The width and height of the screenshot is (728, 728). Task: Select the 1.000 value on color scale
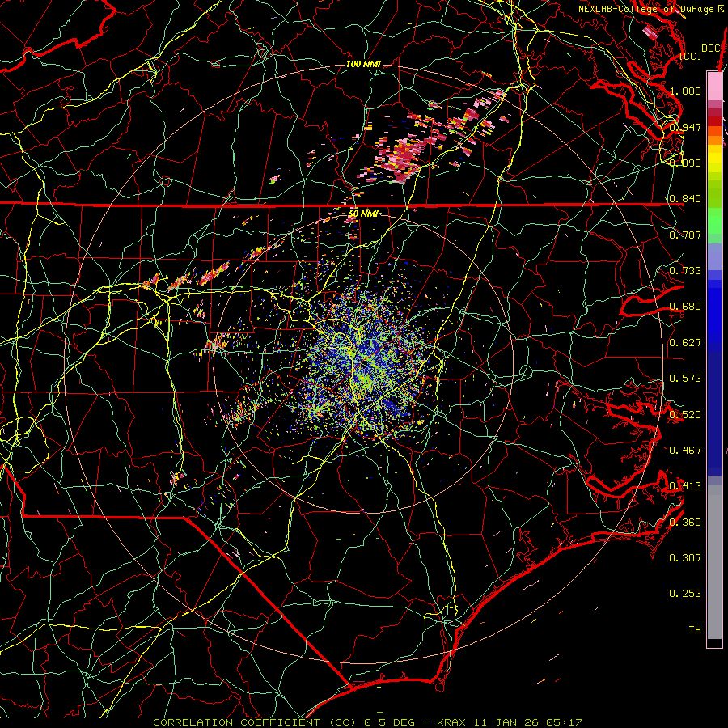pos(685,91)
